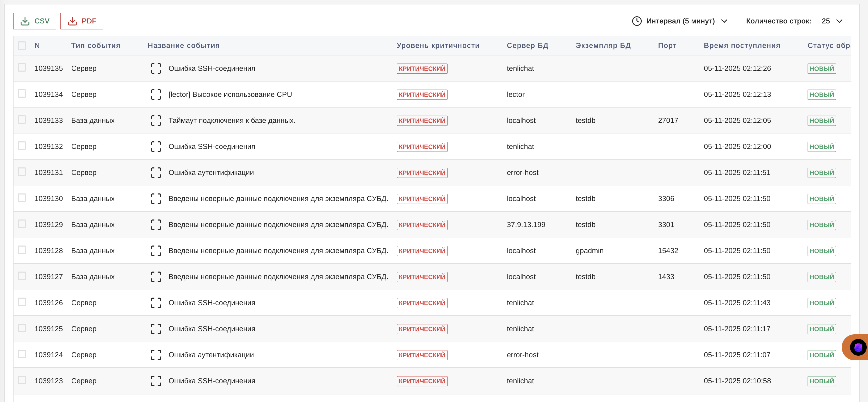This screenshot has width=868, height=402.
Task: Open details icon of lector CPU event
Action: (x=156, y=95)
